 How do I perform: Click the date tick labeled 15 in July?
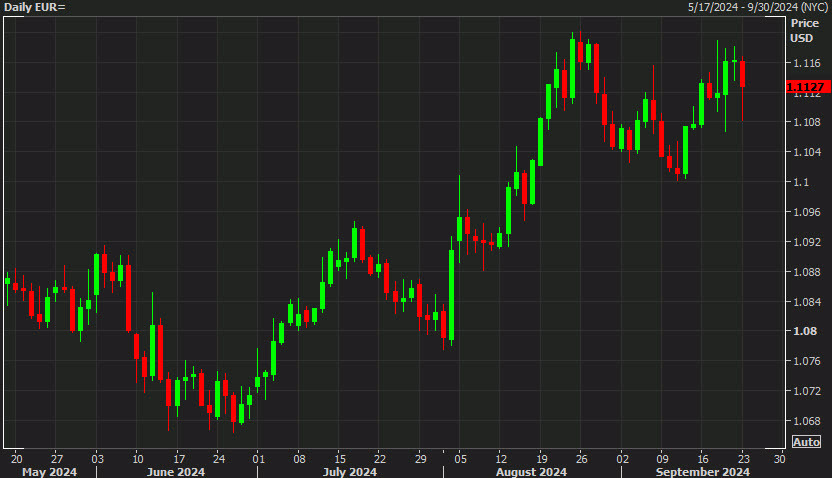(x=340, y=459)
